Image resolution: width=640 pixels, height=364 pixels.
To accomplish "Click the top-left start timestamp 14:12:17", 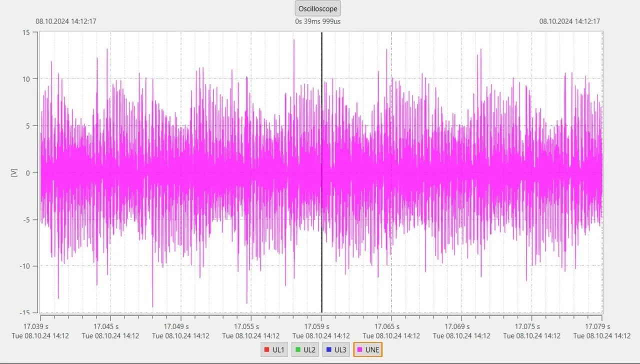I will (65, 21).
